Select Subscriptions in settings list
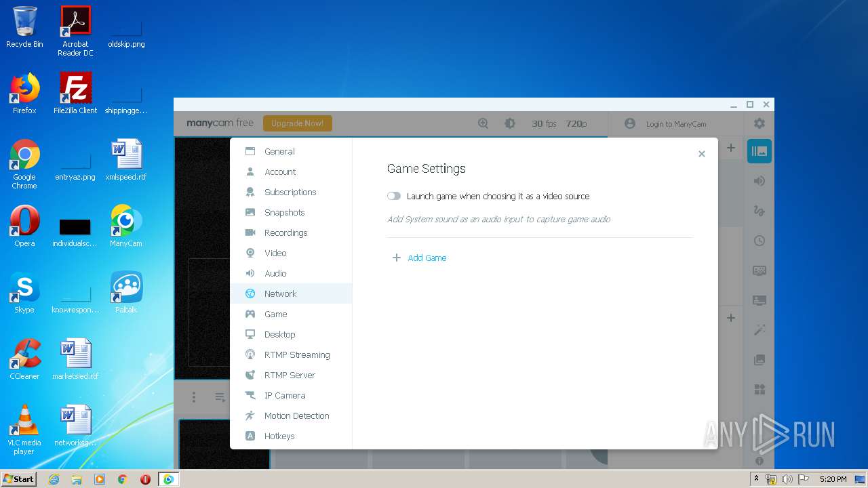 tap(291, 192)
